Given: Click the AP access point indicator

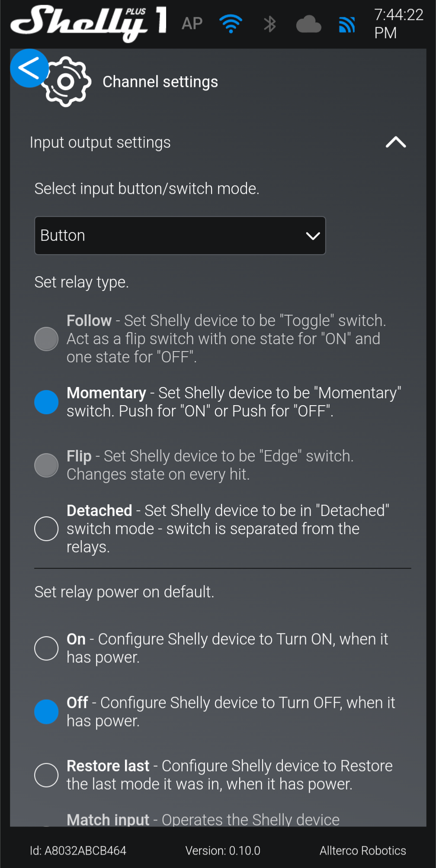Looking at the screenshot, I should point(192,23).
